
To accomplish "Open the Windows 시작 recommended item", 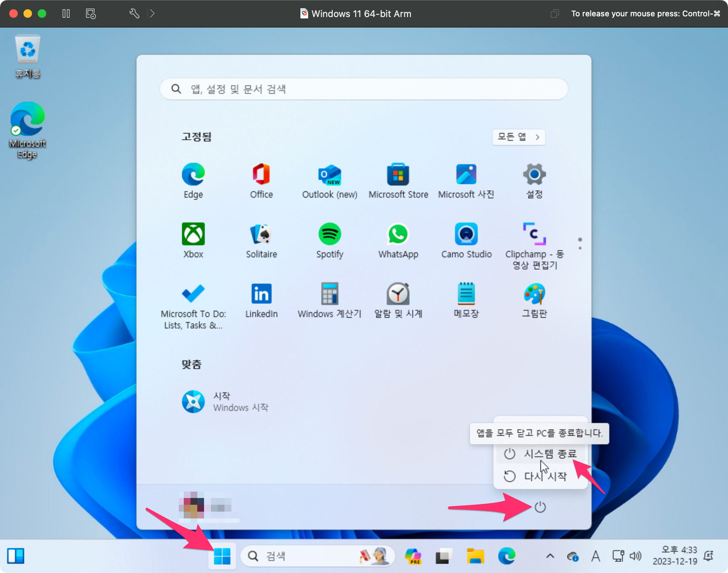I will point(225,402).
